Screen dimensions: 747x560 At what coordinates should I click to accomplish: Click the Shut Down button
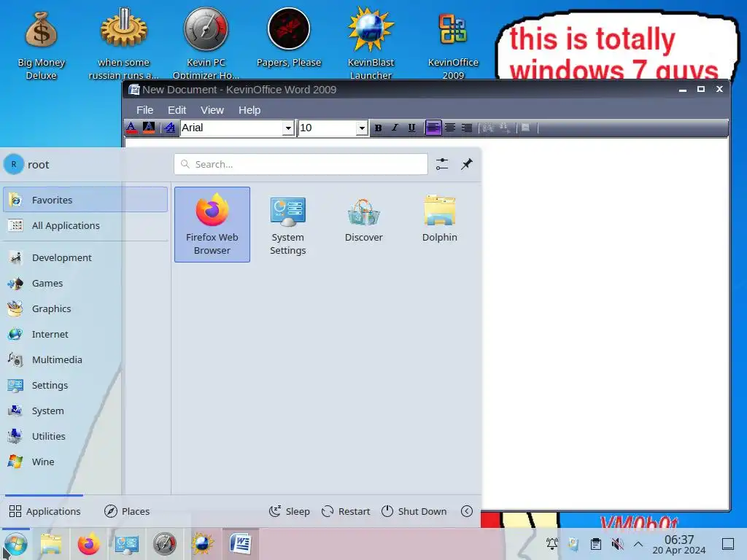tap(414, 511)
